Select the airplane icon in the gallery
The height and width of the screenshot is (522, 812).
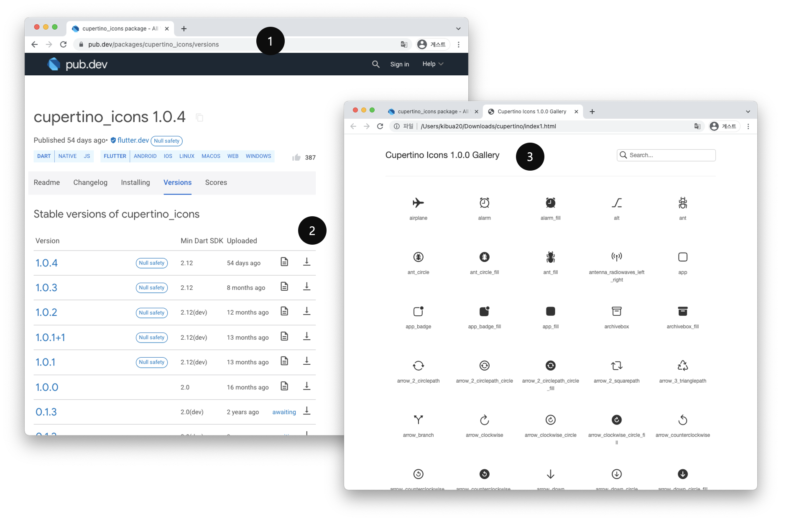coord(418,203)
